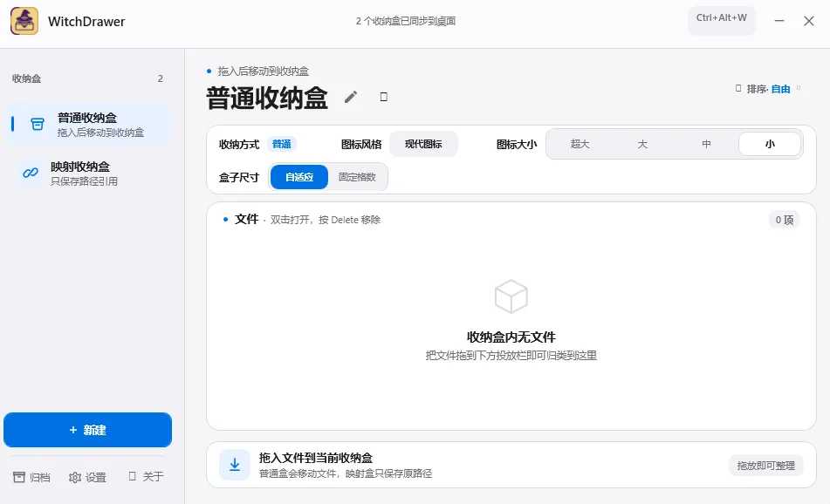Click the 普通 storage mode badge
The width and height of the screenshot is (830, 504).
pos(282,144)
